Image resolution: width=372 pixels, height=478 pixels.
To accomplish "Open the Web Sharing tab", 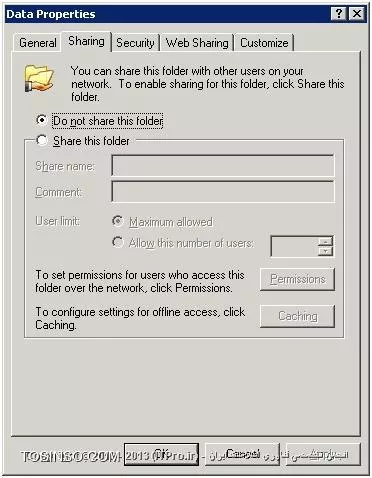I will pyautogui.click(x=197, y=43).
